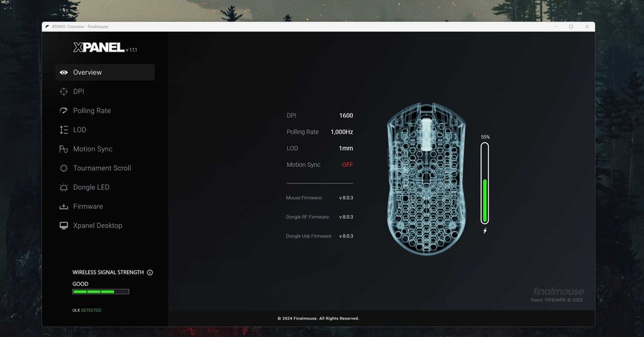Screen dimensions: 644x337
Task: Click the green battery level bar
Action: [485, 200]
